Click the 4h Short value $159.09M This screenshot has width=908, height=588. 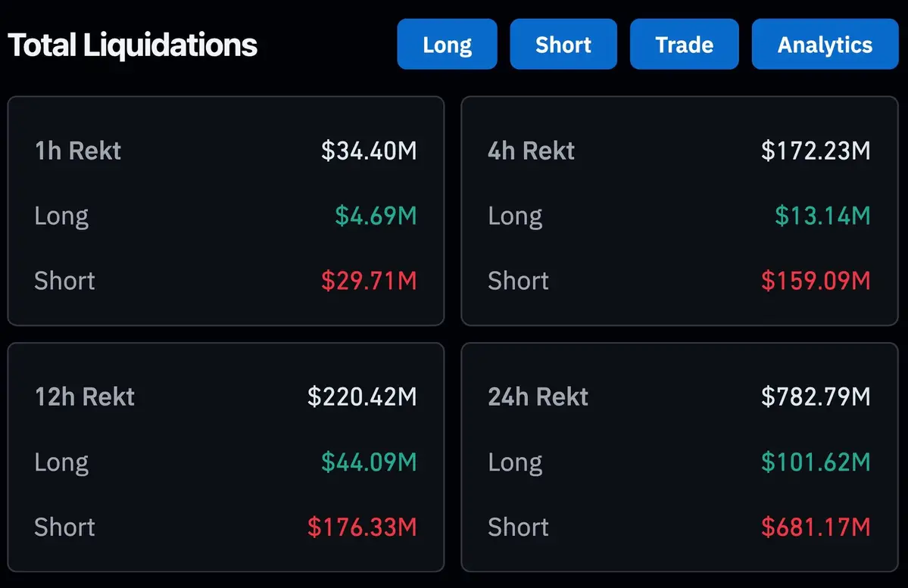click(816, 281)
